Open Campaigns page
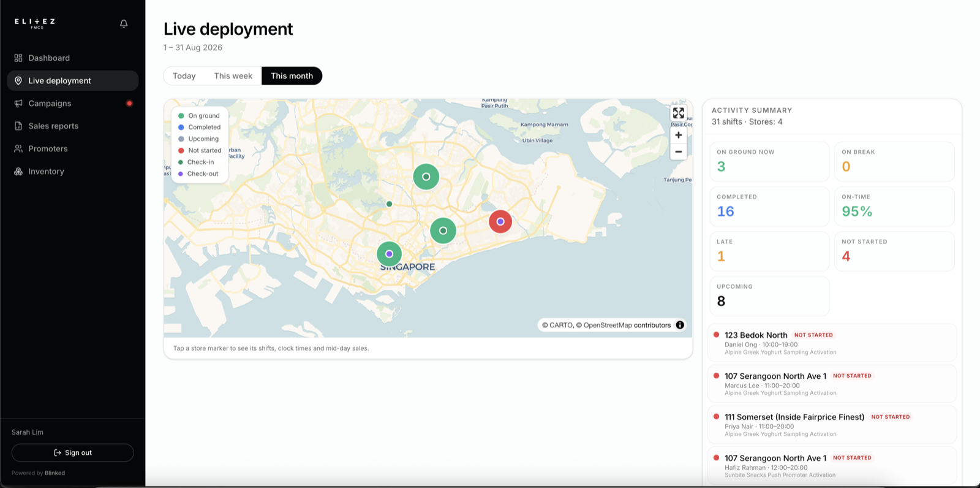 [x=72, y=103]
